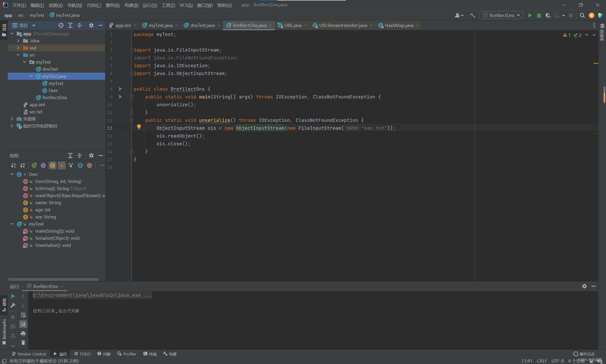This screenshot has height=364, width=606.
Task: Toggle show properties in Structure
Action: [43, 165]
